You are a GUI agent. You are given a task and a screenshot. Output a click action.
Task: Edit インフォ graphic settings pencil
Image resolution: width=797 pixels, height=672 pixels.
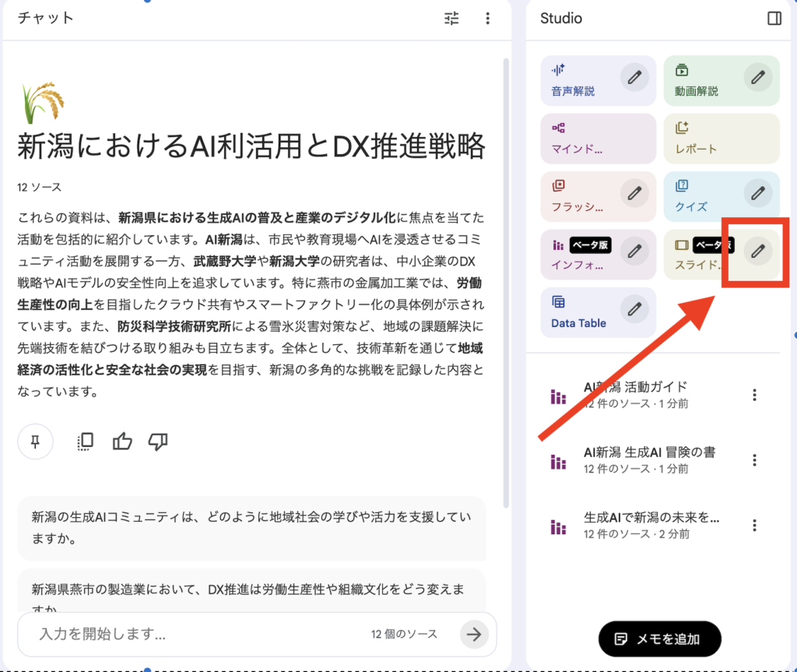click(x=635, y=251)
